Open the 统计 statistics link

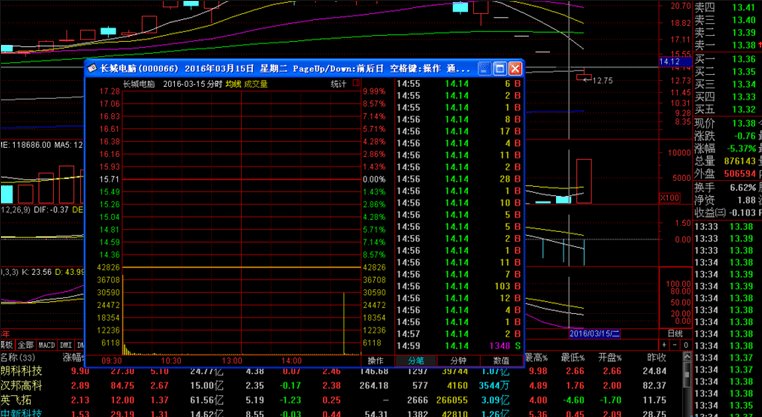tap(338, 85)
